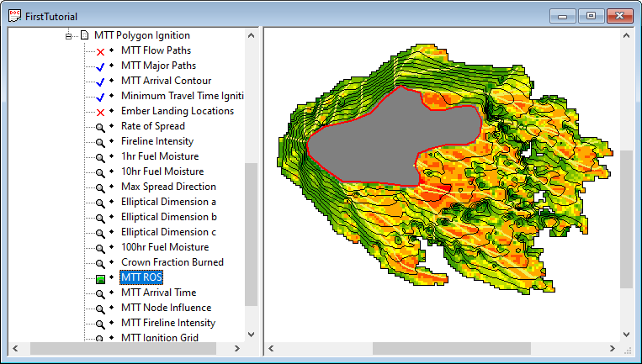Click the tree panel scroll up arrow
The width and height of the screenshot is (642, 364).
coord(252,35)
